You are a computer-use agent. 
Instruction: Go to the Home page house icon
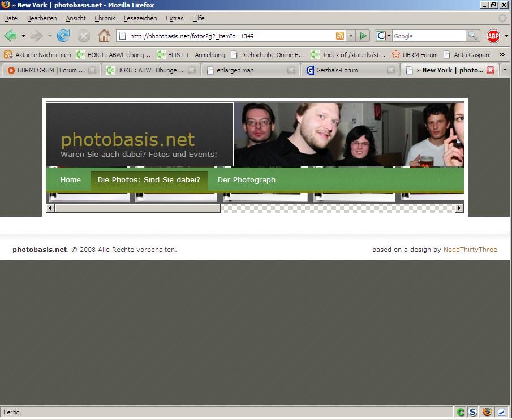click(104, 36)
